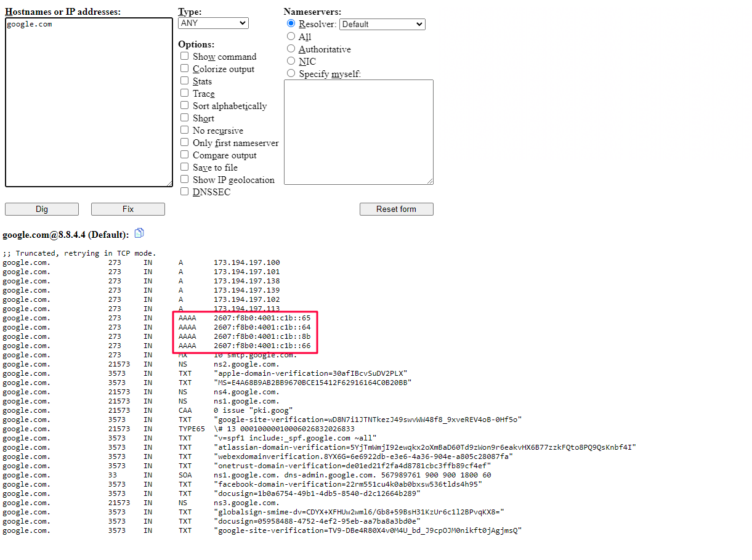Tick the DNSSEC checkbox

(x=184, y=192)
